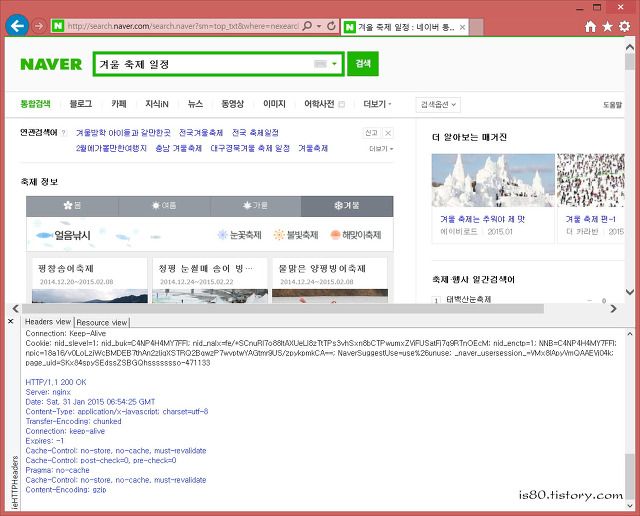Open the 겨울 축제 편-1 crowd thumbnail
640x516 pixels.
pos(591,180)
